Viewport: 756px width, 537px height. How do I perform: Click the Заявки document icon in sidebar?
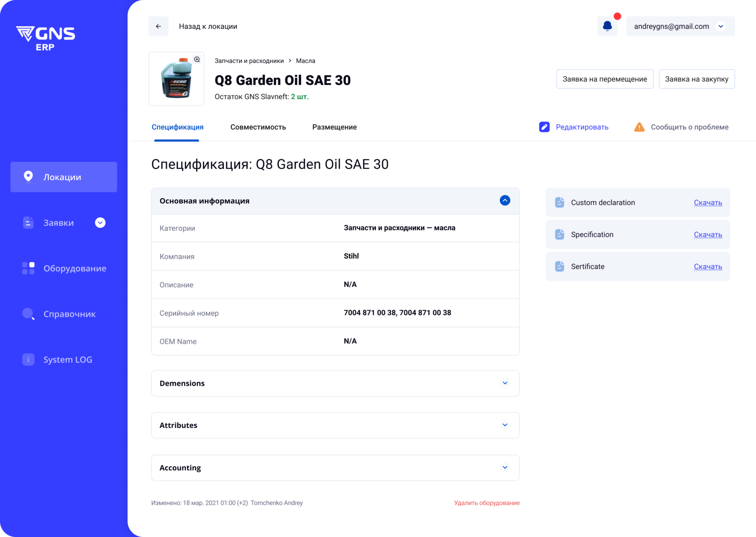(28, 223)
